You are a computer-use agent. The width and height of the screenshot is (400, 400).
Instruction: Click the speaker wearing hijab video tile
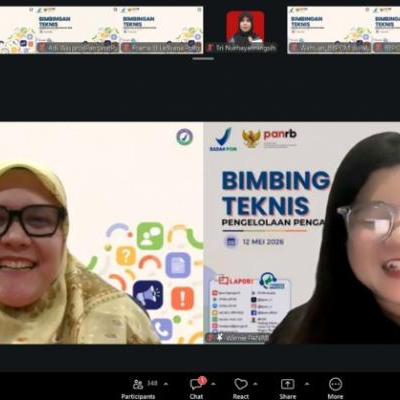coord(101,233)
